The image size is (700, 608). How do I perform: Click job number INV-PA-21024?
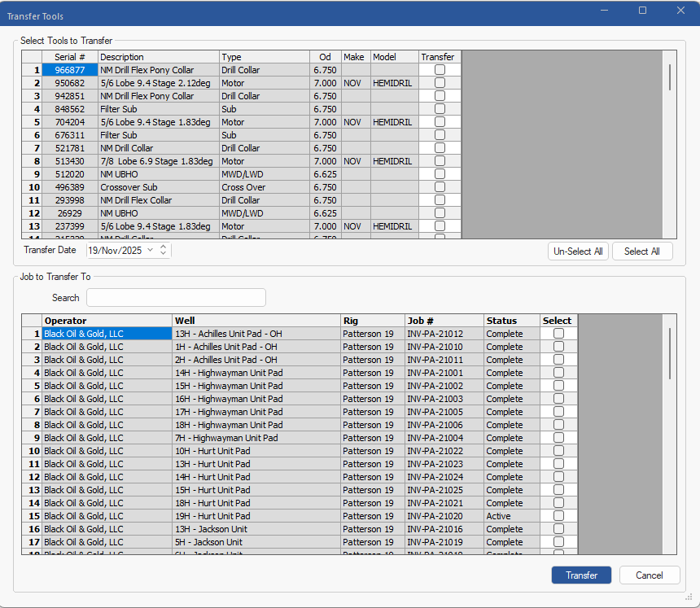444,476
